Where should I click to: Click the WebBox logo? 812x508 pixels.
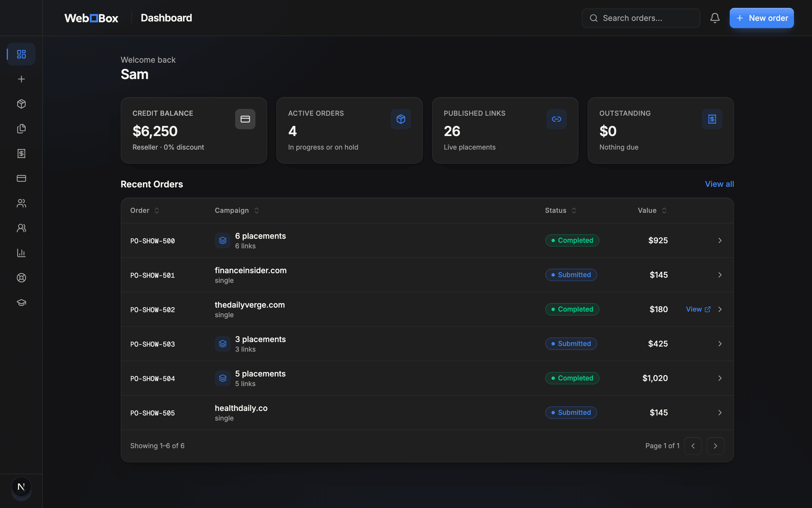coord(91,18)
